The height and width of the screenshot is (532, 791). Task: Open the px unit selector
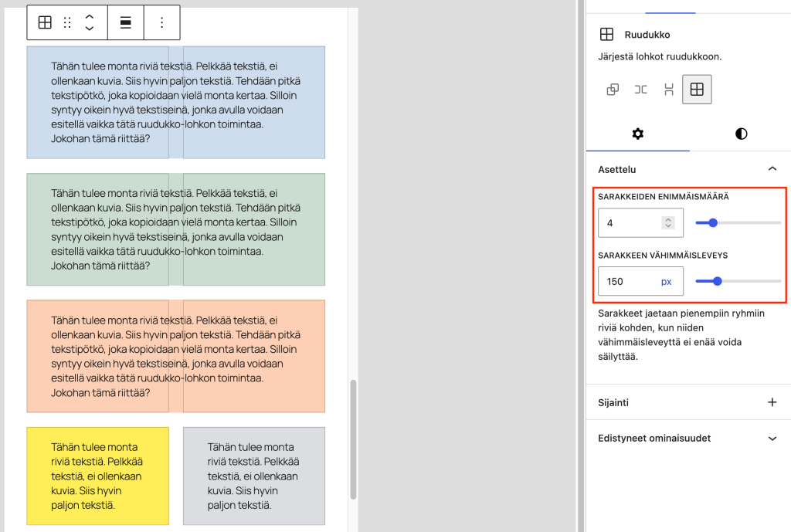tap(667, 281)
